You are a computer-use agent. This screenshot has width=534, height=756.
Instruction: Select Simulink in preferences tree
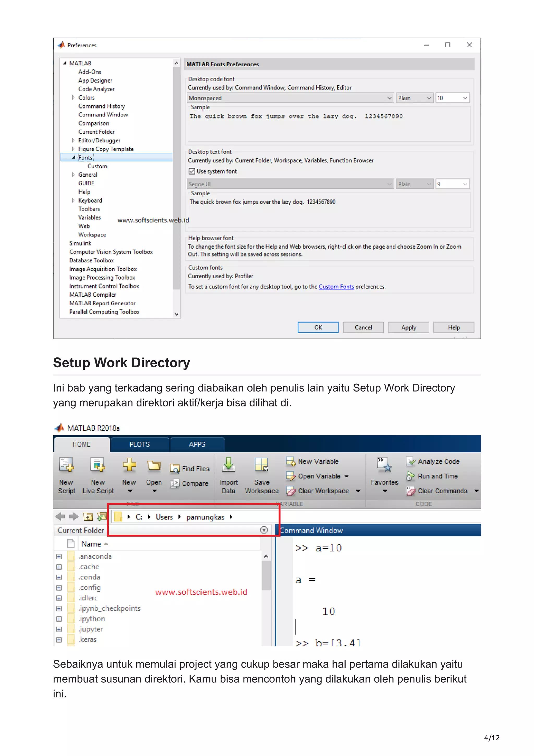pos(80,243)
